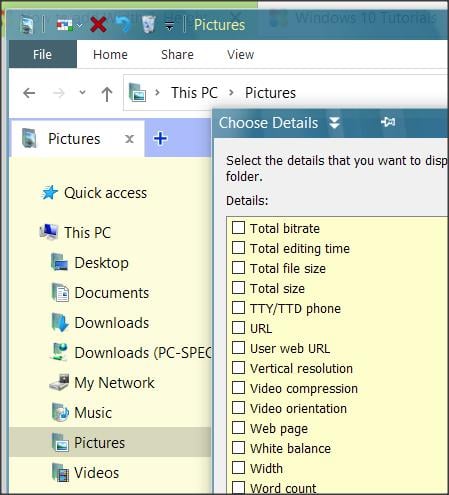This screenshot has height=495, width=449.
Task: Click the pin icon on Choose Details
Action: coord(388,122)
